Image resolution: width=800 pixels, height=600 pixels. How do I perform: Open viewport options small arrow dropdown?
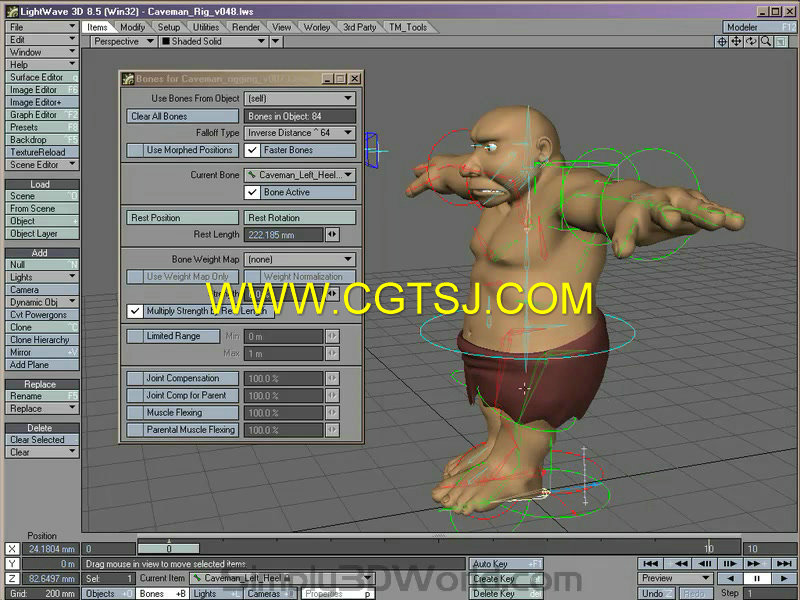pyautogui.click(x=276, y=41)
